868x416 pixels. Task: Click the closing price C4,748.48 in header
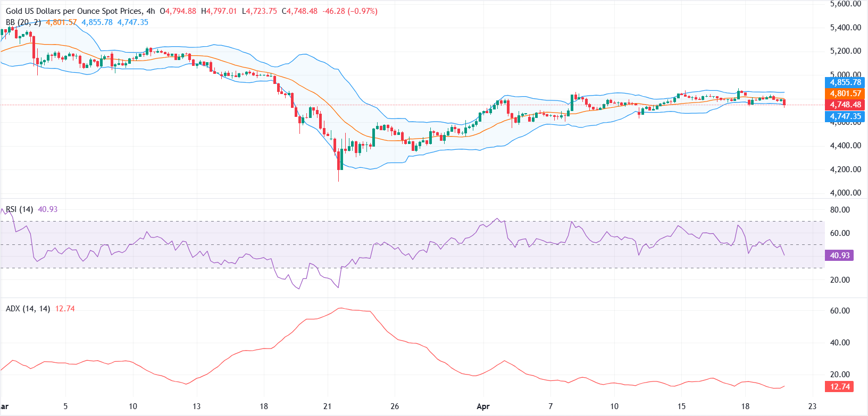click(x=302, y=11)
